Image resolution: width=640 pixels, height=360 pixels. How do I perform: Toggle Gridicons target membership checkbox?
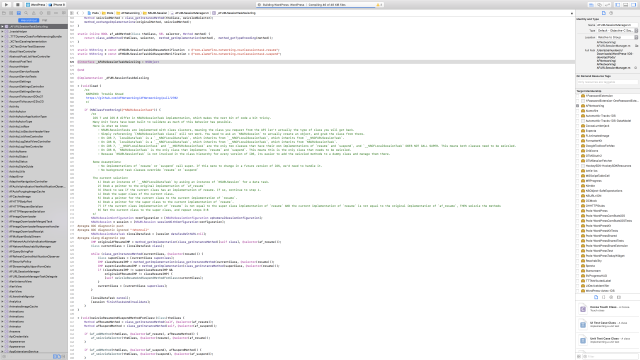[x=578, y=151]
